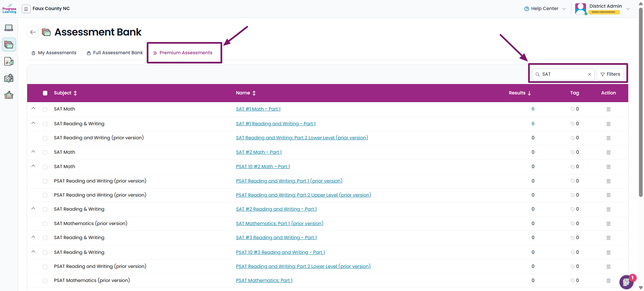Collapse the SAT #3 Reading and Writing chevron
644x291 pixels.
tap(33, 237)
